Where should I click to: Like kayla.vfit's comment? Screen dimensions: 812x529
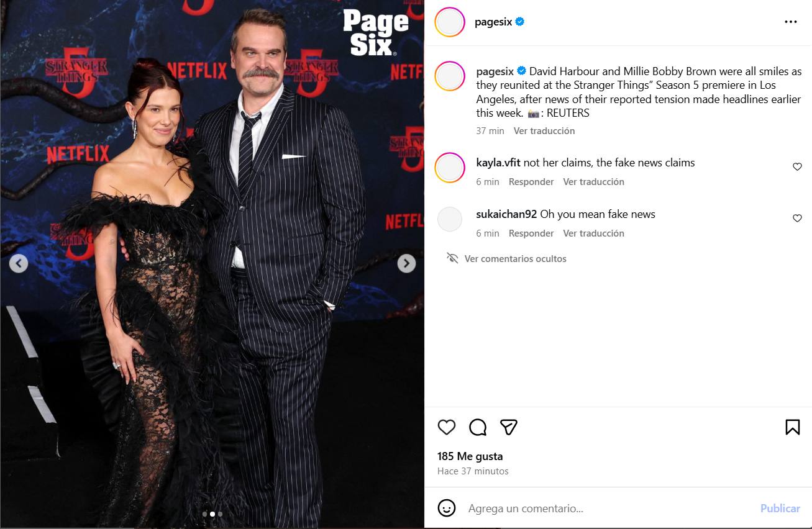click(797, 167)
